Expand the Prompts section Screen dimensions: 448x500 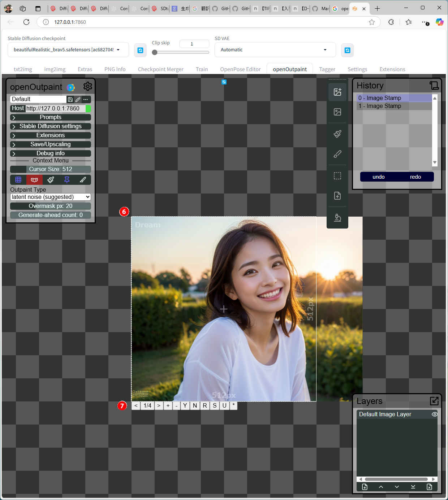tap(51, 117)
